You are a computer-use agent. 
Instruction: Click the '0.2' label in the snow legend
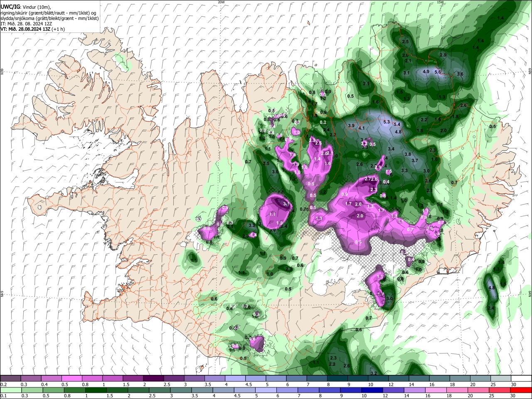pos(4,384)
